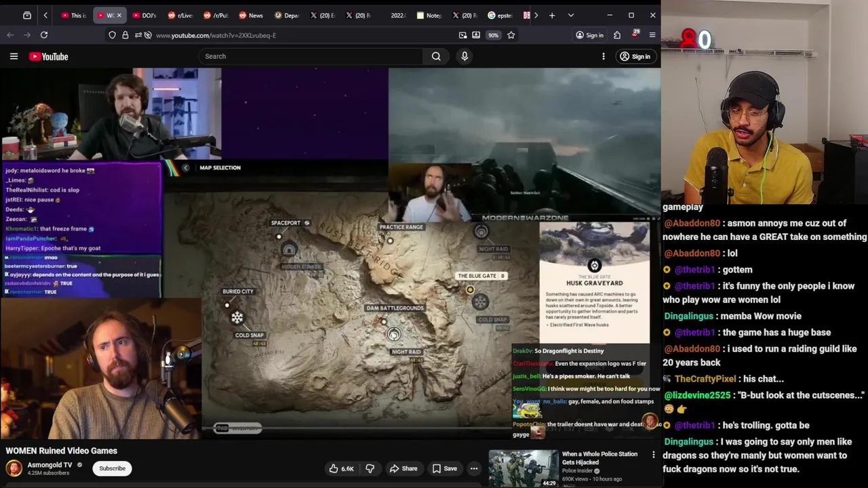Viewport: 868px width, 488px height.
Task: Save the video to a playlist
Action: point(444,468)
